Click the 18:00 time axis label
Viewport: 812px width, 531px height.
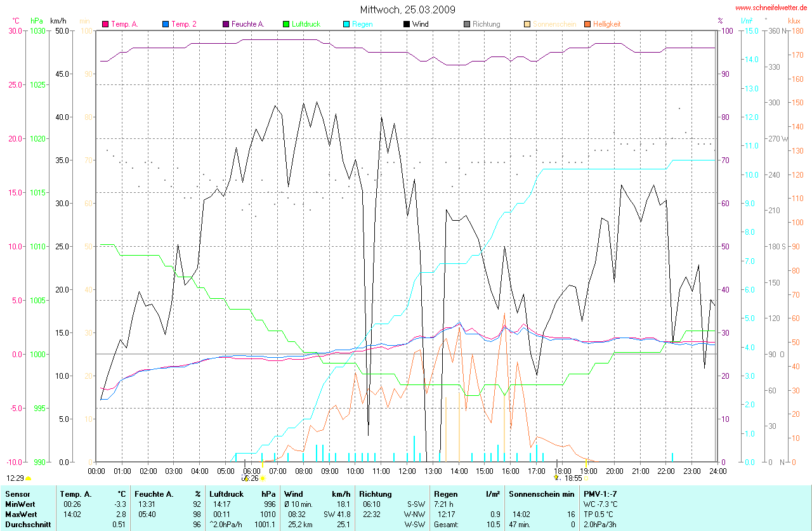[x=562, y=471]
